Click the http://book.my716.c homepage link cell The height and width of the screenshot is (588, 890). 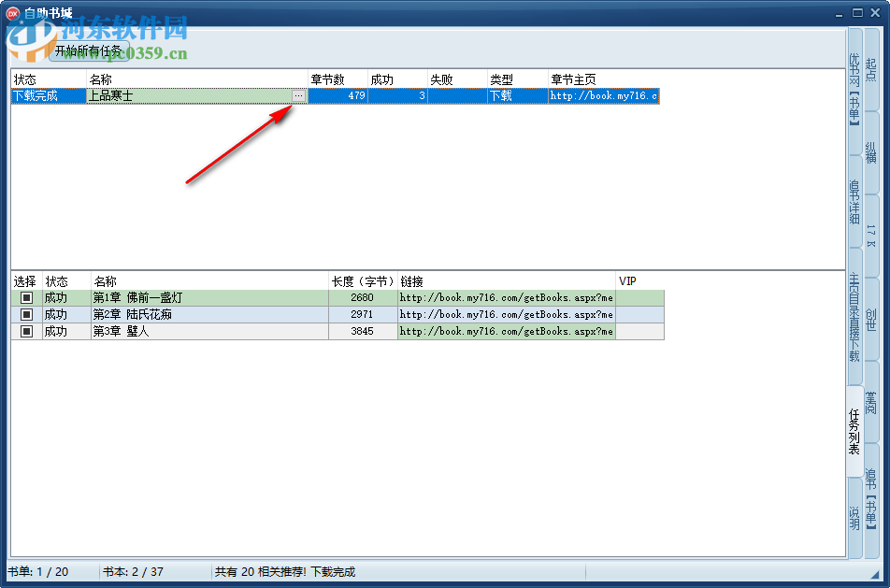point(604,96)
